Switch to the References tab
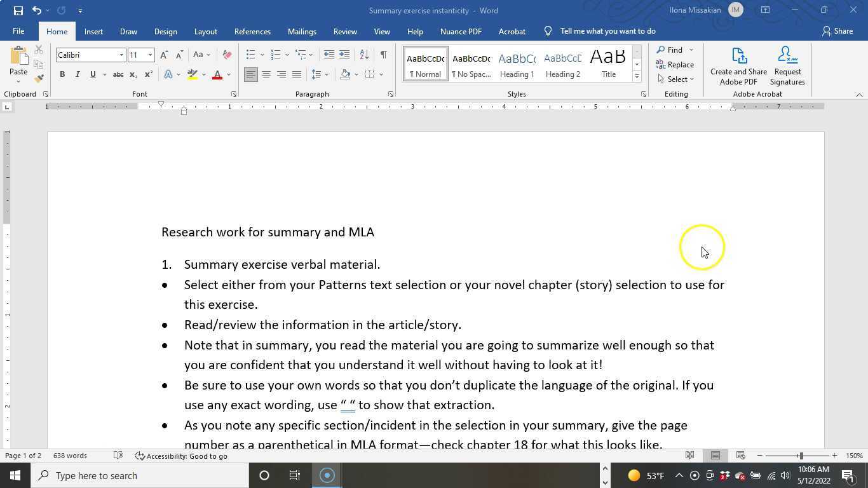Viewport: 868px width, 488px height. click(252, 30)
